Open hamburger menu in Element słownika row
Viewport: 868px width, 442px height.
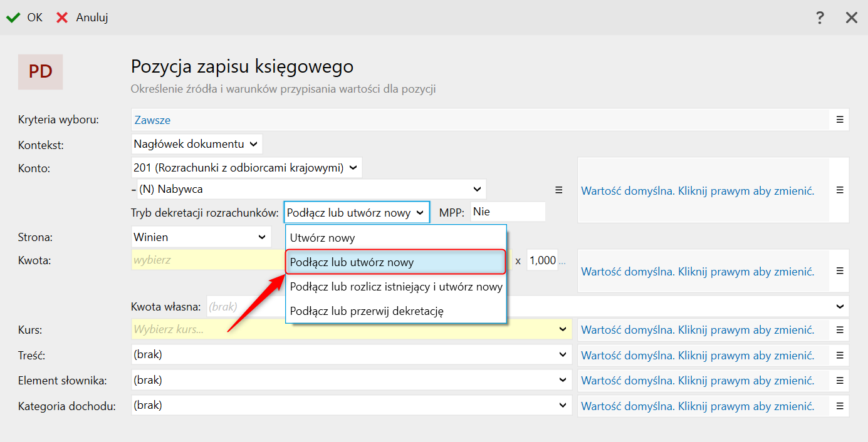coord(840,381)
